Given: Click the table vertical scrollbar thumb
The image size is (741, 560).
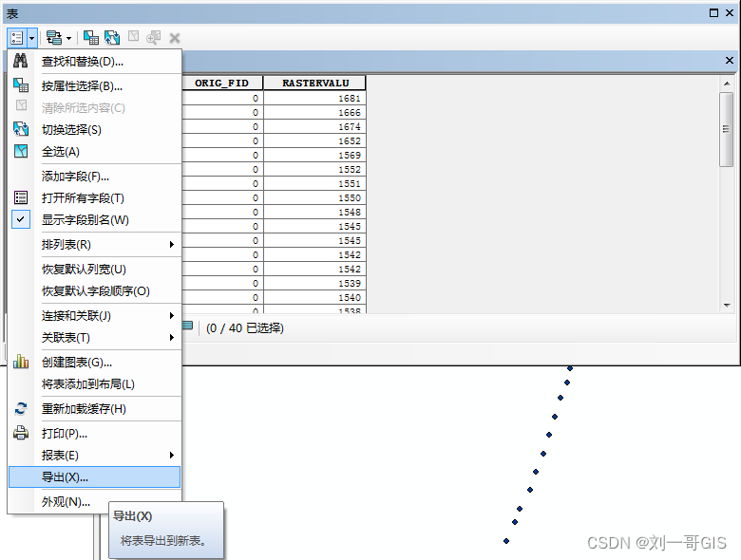Looking at the screenshot, I should 727,129.
